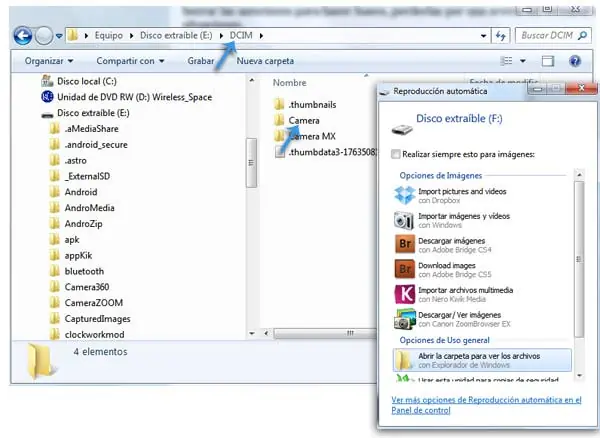Viewport: 600px width, 438px height.
Task: Click Grabar in the toolbar
Action: [x=201, y=61]
